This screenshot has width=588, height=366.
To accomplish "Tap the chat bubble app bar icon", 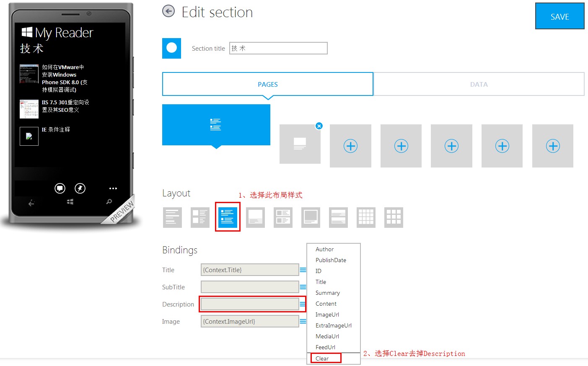I will click(x=60, y=188).
